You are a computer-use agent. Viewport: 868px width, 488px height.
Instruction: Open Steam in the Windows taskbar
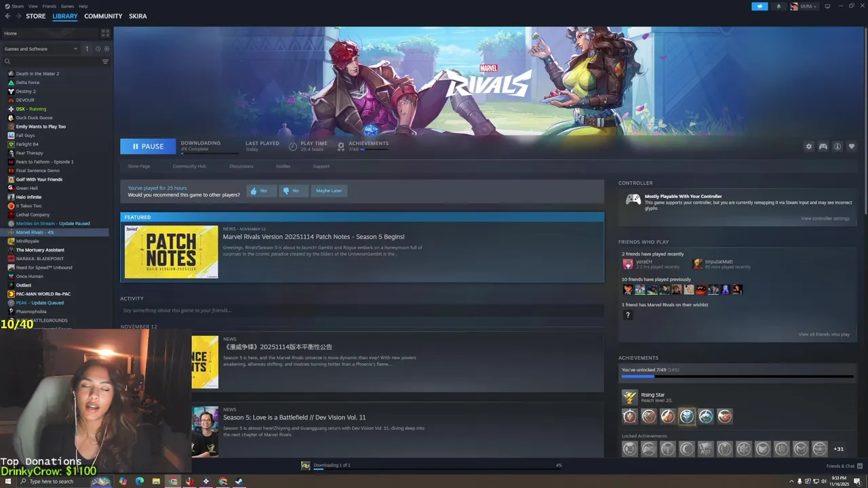(239, 481)
